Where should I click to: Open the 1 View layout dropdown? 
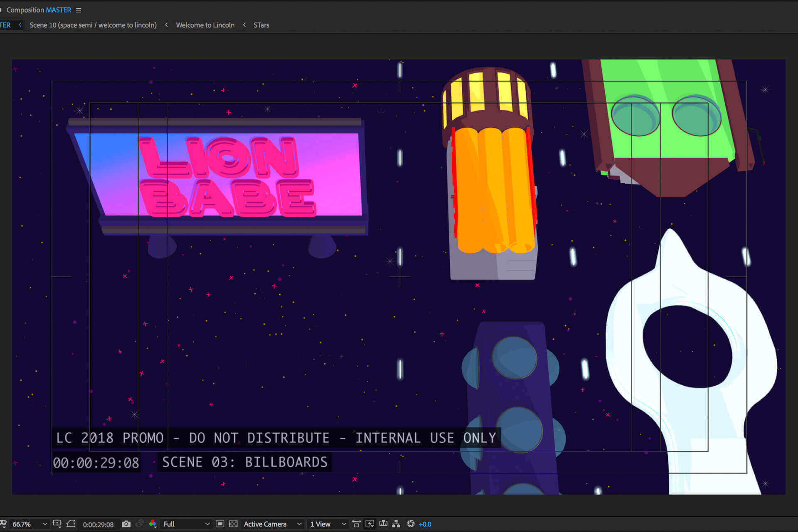pyautogui.click(x=328, y=524)
